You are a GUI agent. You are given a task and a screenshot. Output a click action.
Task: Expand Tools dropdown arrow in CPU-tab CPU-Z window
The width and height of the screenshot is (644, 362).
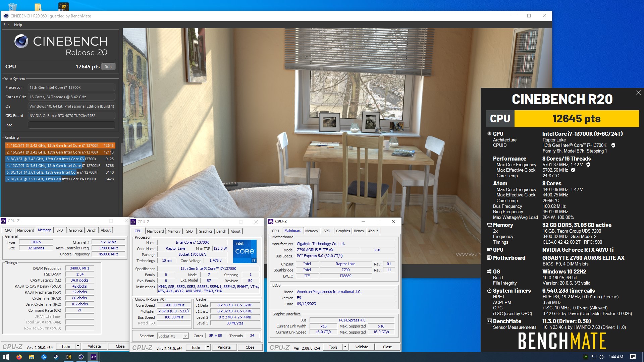click(208, 347)
